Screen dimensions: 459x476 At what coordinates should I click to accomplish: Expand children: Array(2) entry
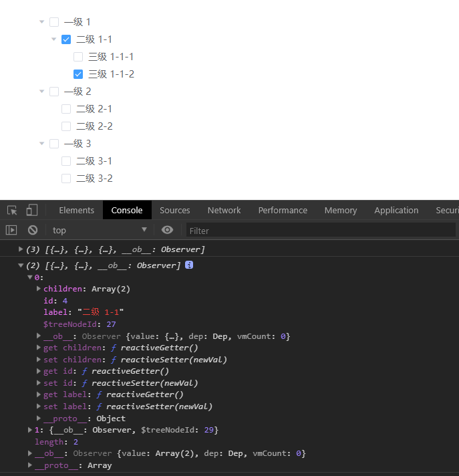[39, 288]
